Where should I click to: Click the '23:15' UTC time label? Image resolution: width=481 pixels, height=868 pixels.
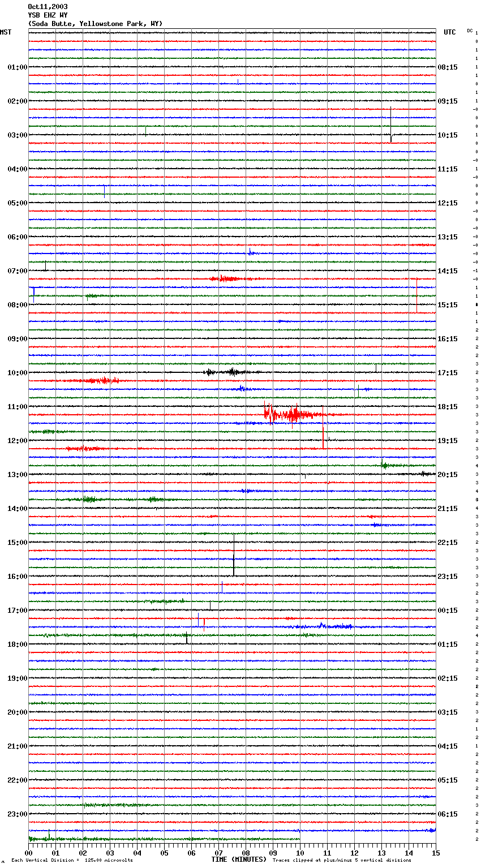(x=448, y=577)
